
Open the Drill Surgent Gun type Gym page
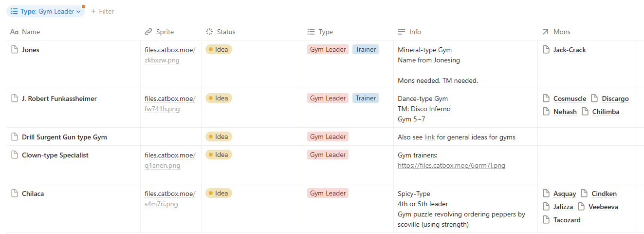click(x=64, y=137)
